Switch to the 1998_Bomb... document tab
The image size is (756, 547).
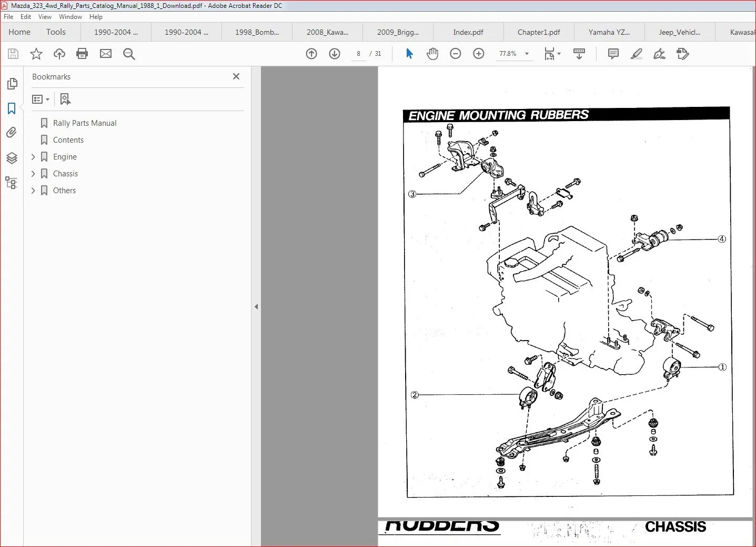click(x=257, y=32)
